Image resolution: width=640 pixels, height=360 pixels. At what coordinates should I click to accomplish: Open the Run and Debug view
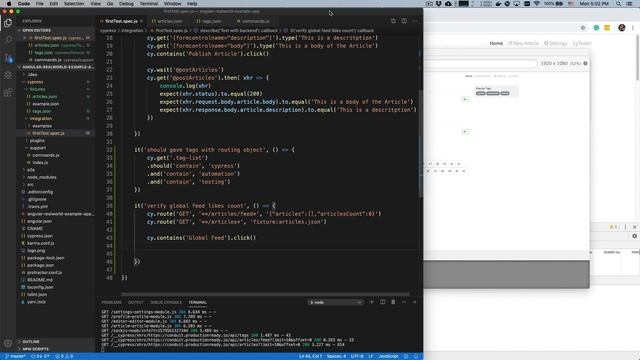point(8,75)
